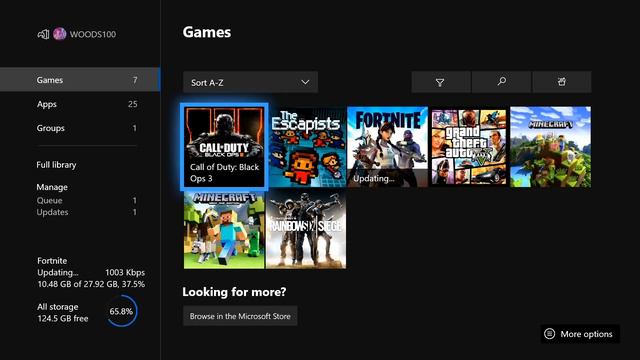Select The Escapists game tile

306,147
